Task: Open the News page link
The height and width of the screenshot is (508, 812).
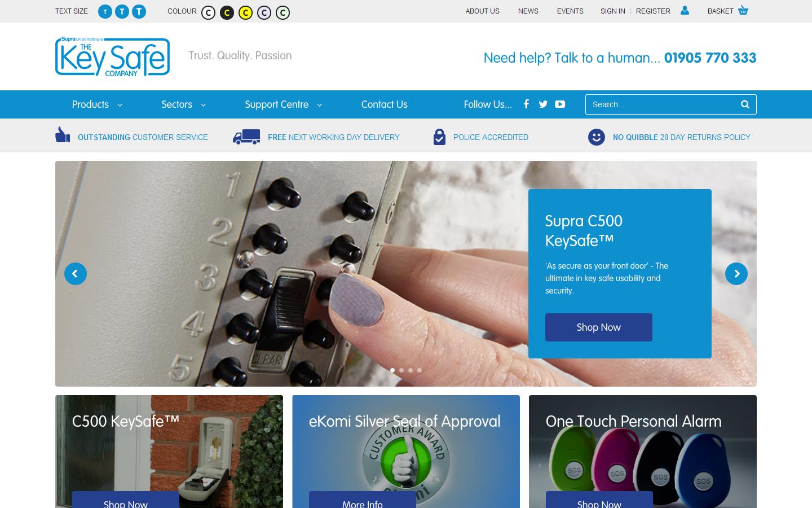Action: pyautogui.click(x=528, y=11)
